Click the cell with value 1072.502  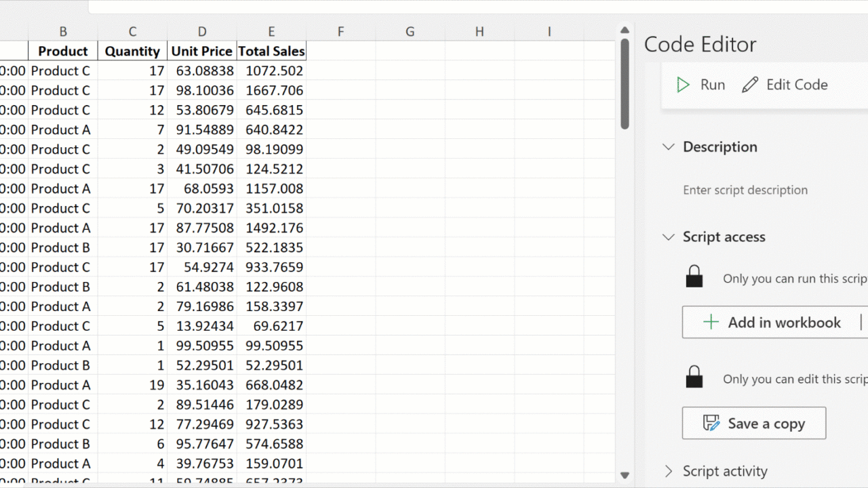(x=271, y=71)
